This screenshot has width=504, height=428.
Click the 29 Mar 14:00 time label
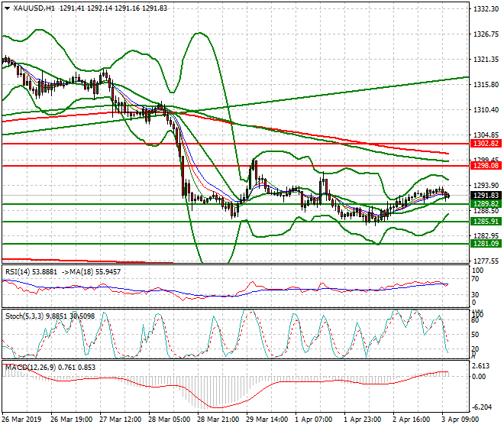point(267,420)
